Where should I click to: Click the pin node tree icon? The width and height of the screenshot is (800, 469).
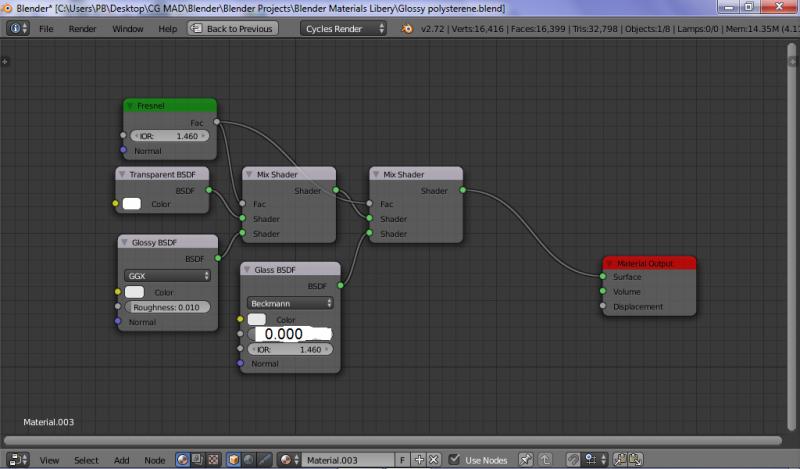(526, 460)
